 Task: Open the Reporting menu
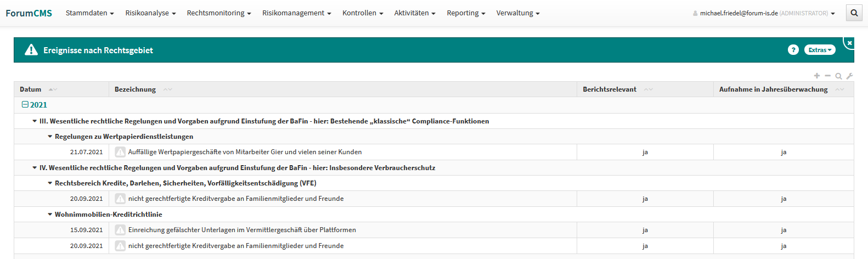[x=466, y=13]
